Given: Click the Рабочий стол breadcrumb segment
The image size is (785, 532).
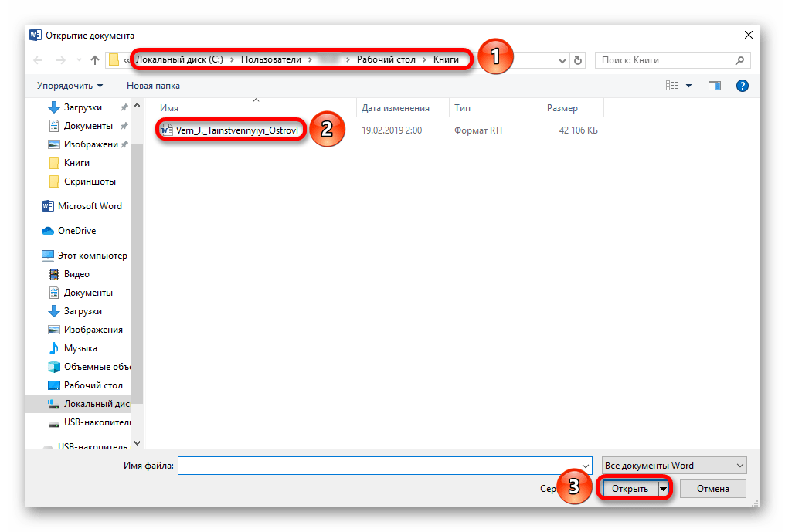Looking at the screenshot, I should point(386,59).
